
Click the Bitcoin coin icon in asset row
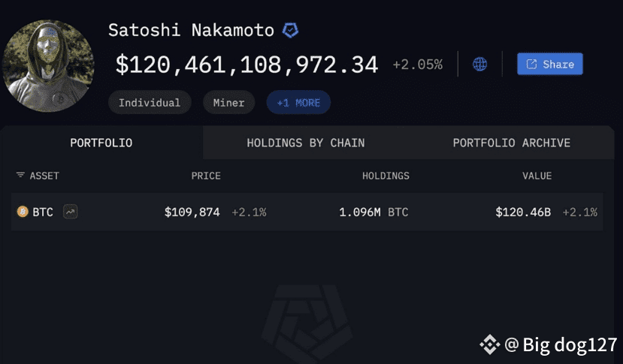point(23,212)
